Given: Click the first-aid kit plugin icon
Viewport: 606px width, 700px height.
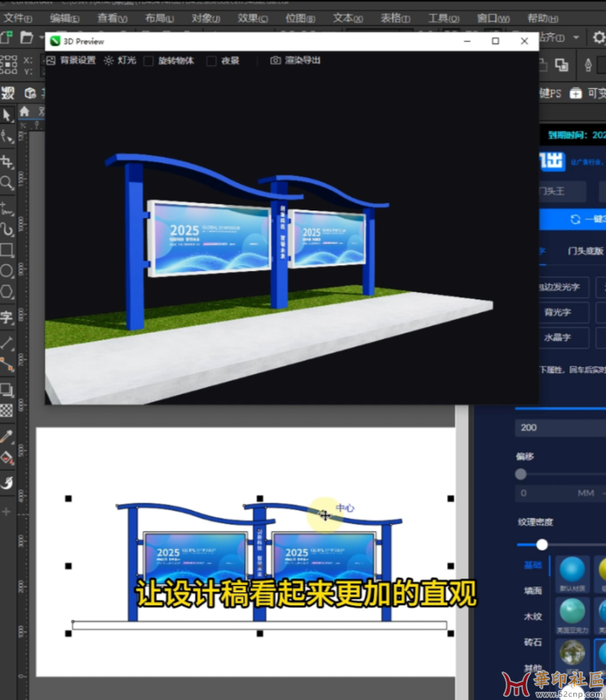Looking at the screenshot, I should coord(576,93).
